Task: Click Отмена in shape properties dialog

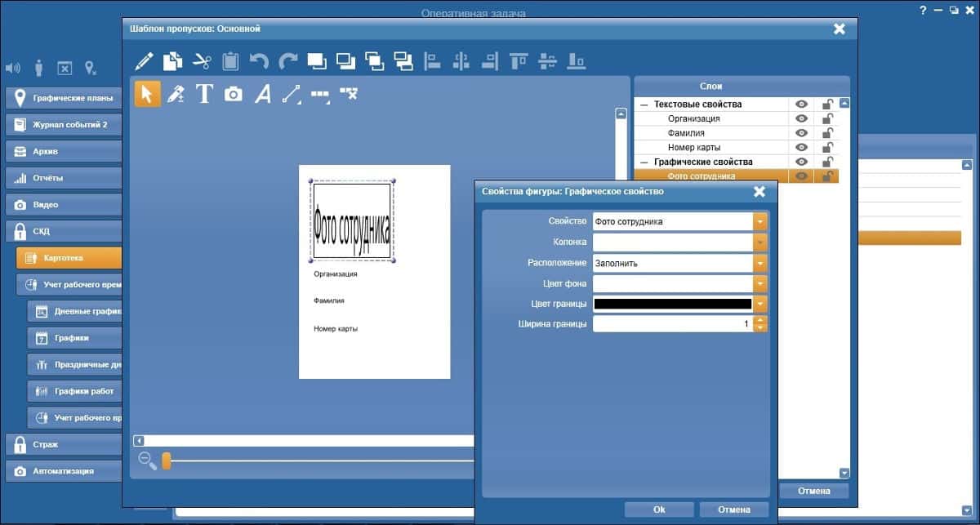Action: click(733, 509)
